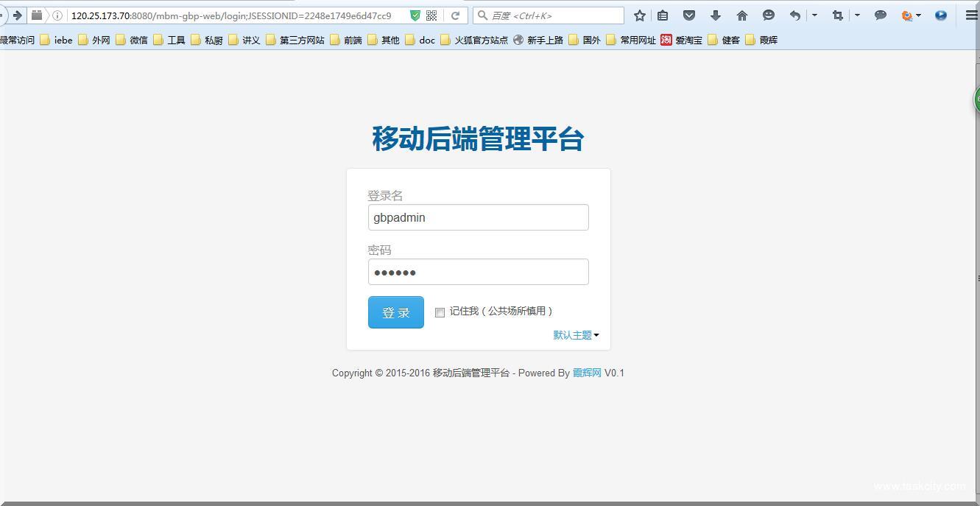
Task: Click the 登 录 login button
Action: 395,312
